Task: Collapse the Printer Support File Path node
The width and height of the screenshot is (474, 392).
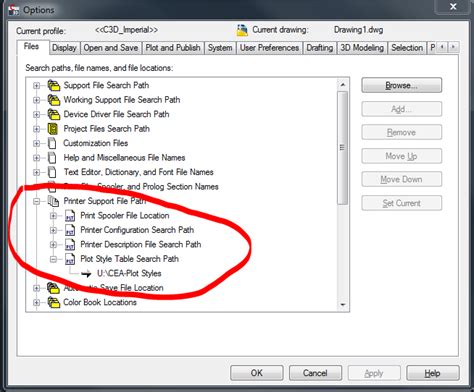Action: point(36,201)
